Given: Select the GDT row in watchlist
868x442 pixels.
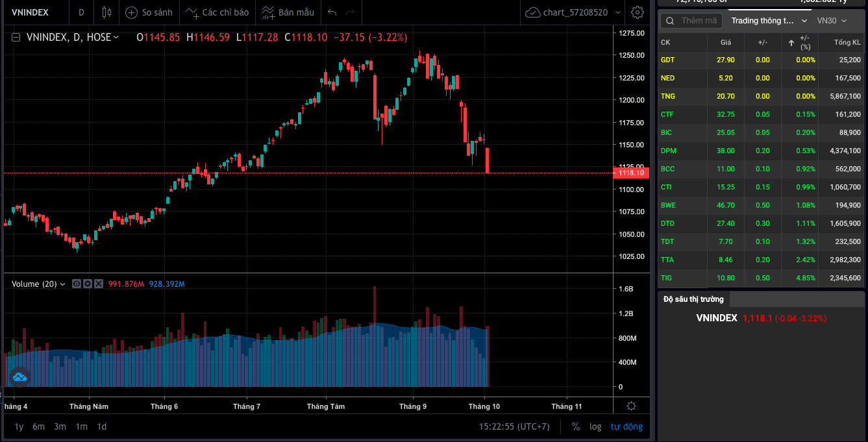Looking at the screenshot, I should coord(762,60).
